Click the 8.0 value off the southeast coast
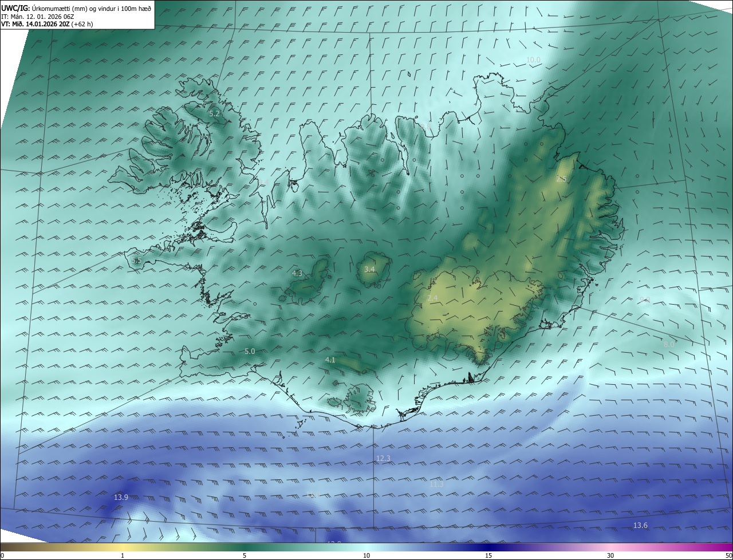The height and width of the screenshot is (560, 733). (669, 345)
